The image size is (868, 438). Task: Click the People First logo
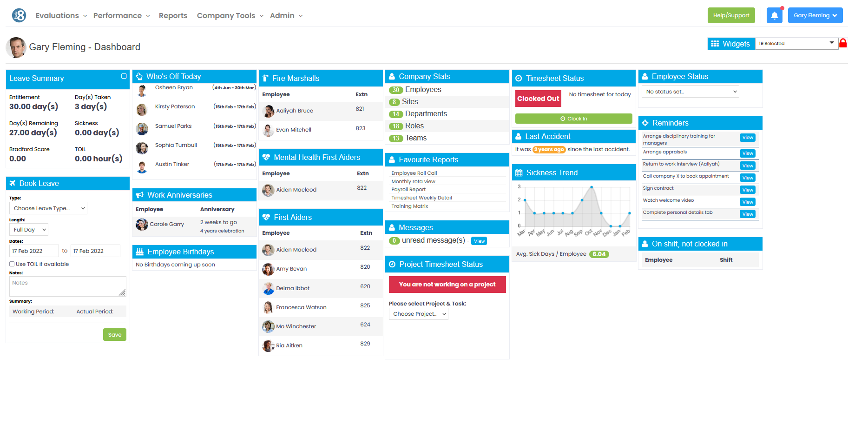(x=18, y=14)
